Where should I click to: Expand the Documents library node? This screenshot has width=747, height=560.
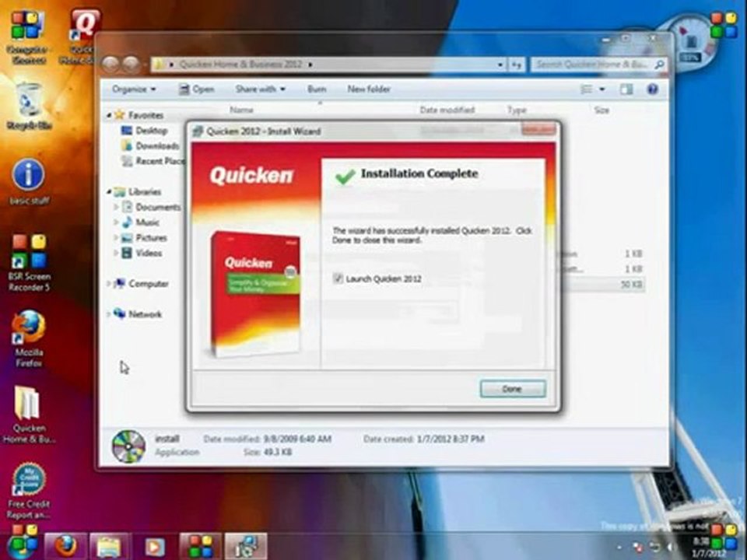click(x=116, y=207)
